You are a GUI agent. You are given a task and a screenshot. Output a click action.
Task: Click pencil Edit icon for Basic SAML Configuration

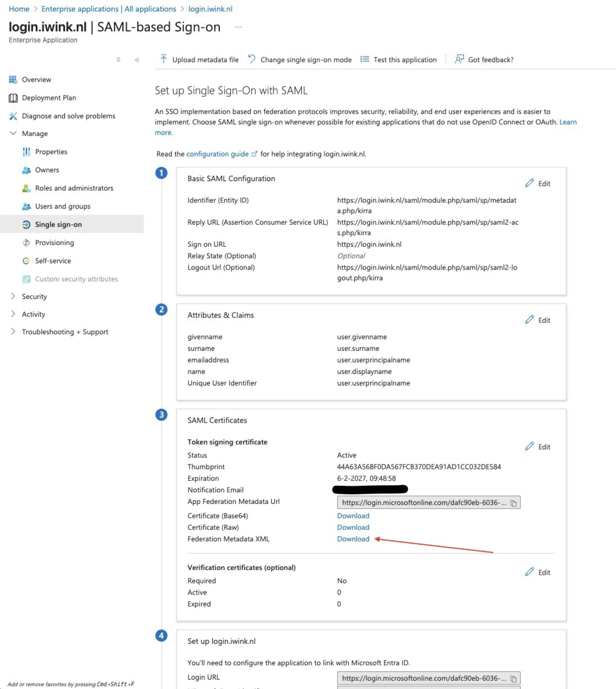pyautogui.click(x=529, y=183)
